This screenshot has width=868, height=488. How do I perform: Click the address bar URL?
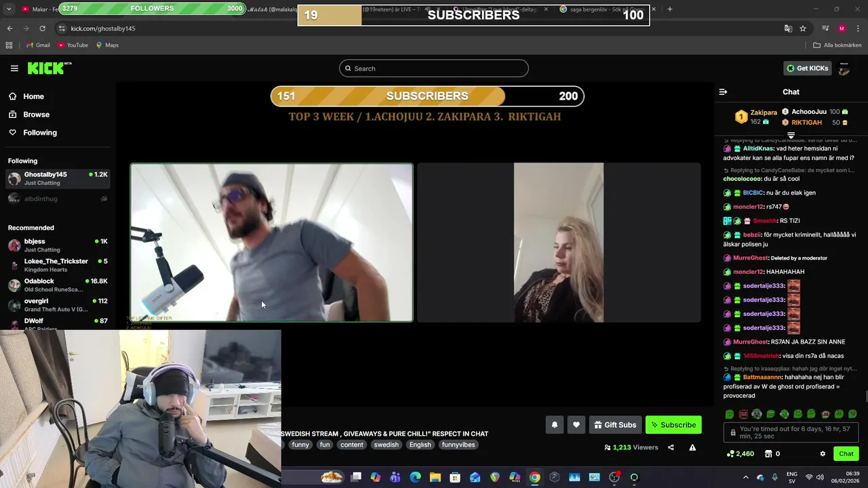pos(103,28)
